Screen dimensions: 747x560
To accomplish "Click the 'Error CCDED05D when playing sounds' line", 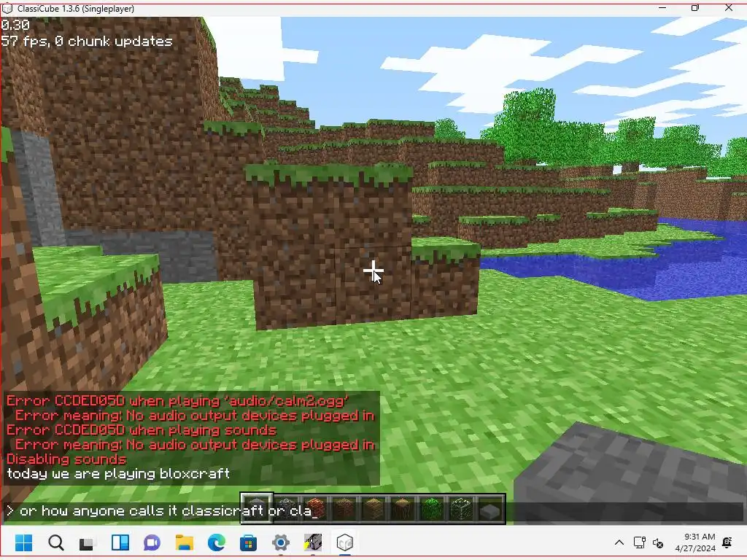I will [141, 430].
